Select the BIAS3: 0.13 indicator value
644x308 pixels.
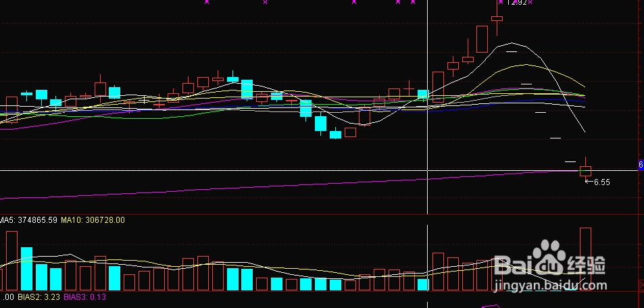pyautogui.click(x=85, y=297)
